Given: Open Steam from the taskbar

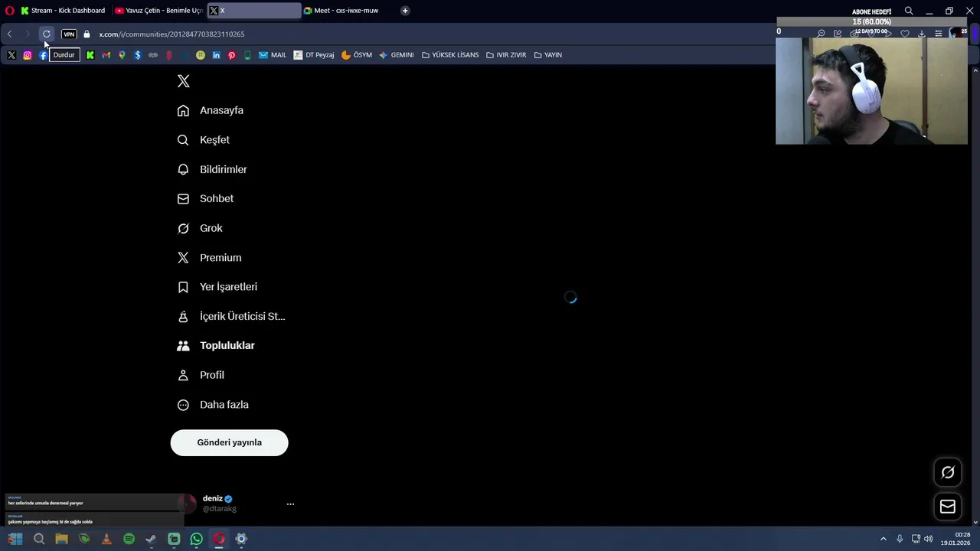Looking at the screenshot, I should (152, 540).
